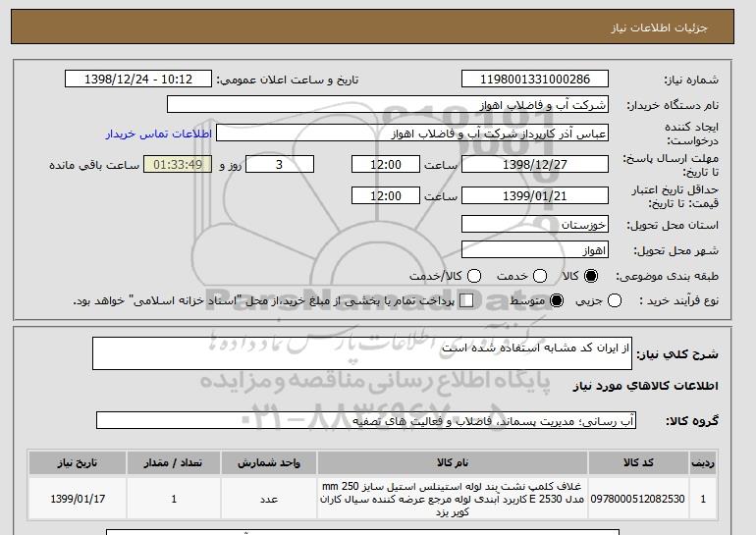Click the product name cell غلاف کلمپ نشت بند
This screenshot has height=535, width=756.
tap(453, 499)
